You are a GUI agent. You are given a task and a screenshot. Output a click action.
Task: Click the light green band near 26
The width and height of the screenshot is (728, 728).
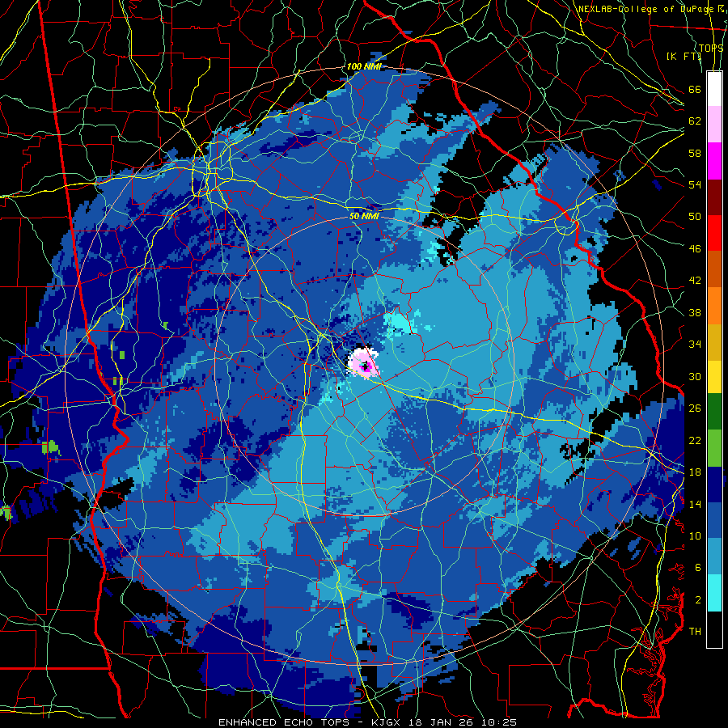[x=714, y=447]
